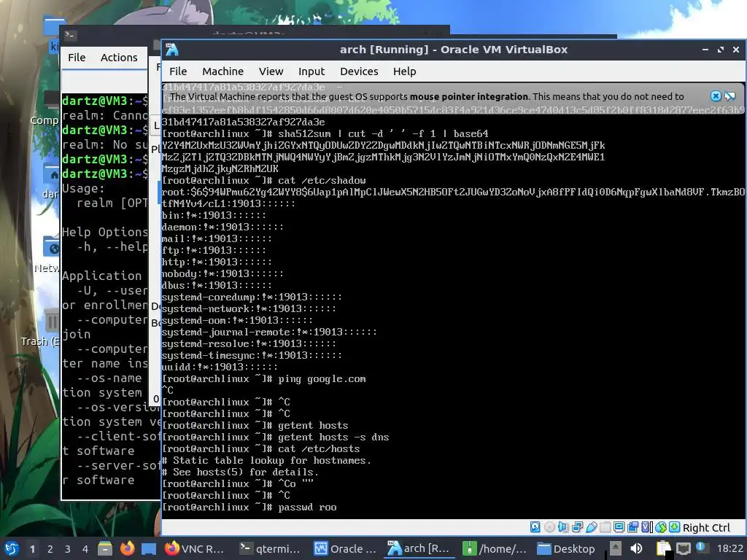The height and width of the screenshot is (560, 747).
Task: Open File menu in qterminal window
Action: coord(77,58)
